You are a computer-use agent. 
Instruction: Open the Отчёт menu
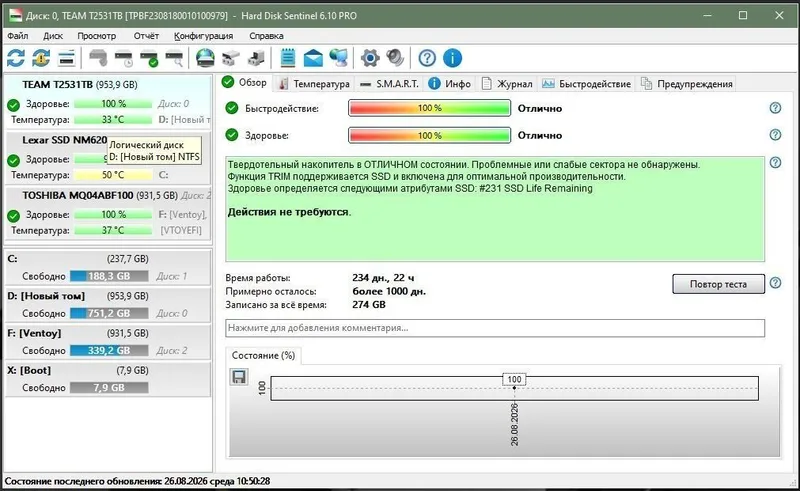(x=146, y=36)
